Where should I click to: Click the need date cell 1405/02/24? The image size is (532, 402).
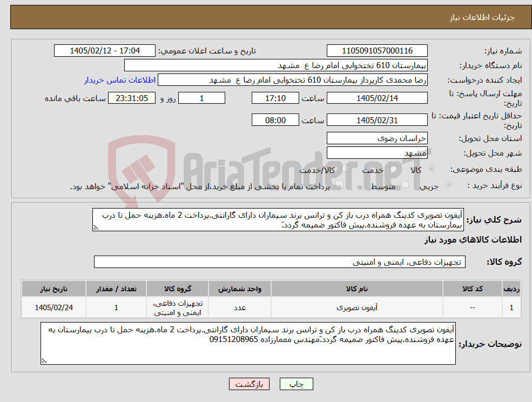tap(53, 307)
